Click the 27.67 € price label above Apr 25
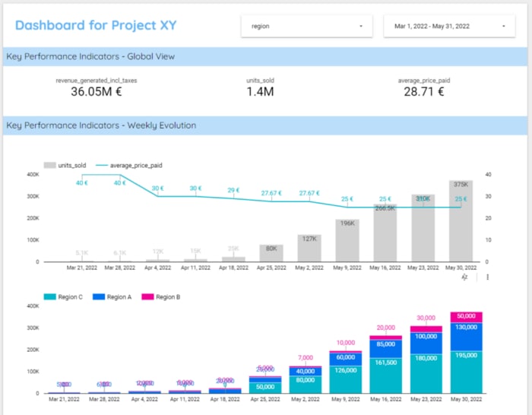532x415 pixels. pyautogui.click(x=271, y=193)
